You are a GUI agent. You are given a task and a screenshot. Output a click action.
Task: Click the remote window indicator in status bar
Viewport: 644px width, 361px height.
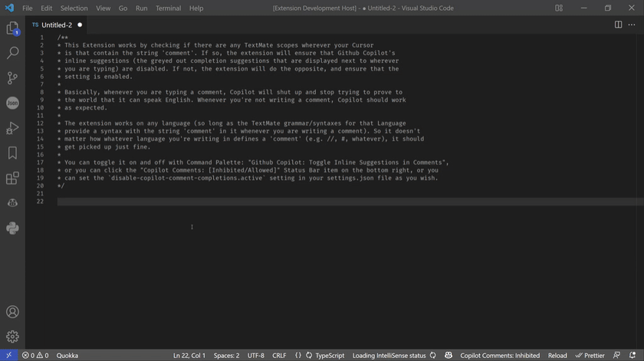[x=8, y=355]
